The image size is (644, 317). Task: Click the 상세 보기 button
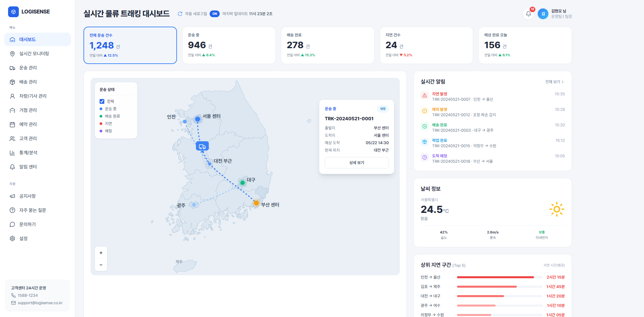357,163
